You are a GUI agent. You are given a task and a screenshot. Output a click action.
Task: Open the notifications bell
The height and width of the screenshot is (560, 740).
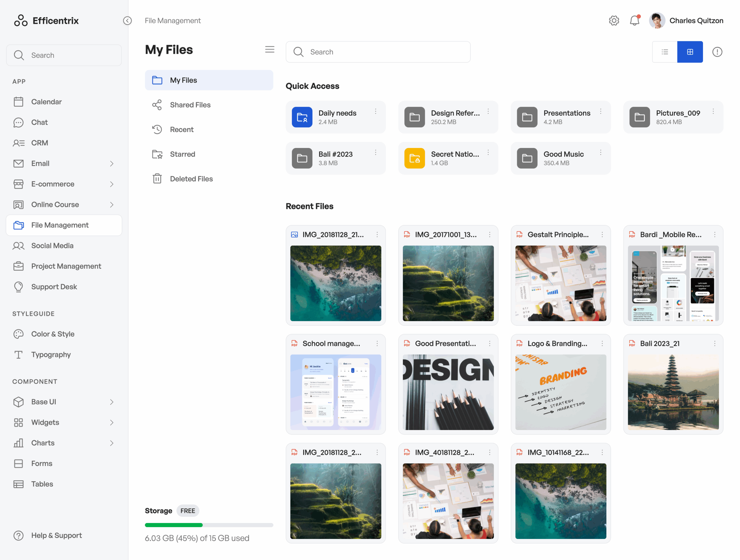coord(634,21)
